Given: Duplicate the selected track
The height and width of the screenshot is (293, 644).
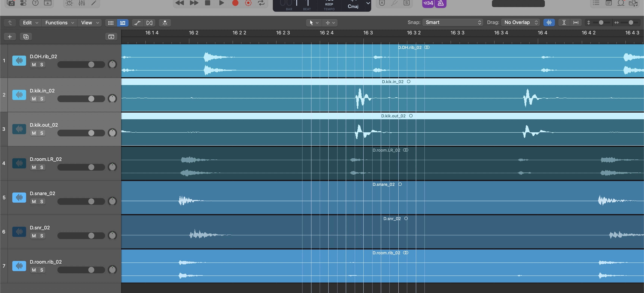Looking at the screenshot, I should coord(26,37).
